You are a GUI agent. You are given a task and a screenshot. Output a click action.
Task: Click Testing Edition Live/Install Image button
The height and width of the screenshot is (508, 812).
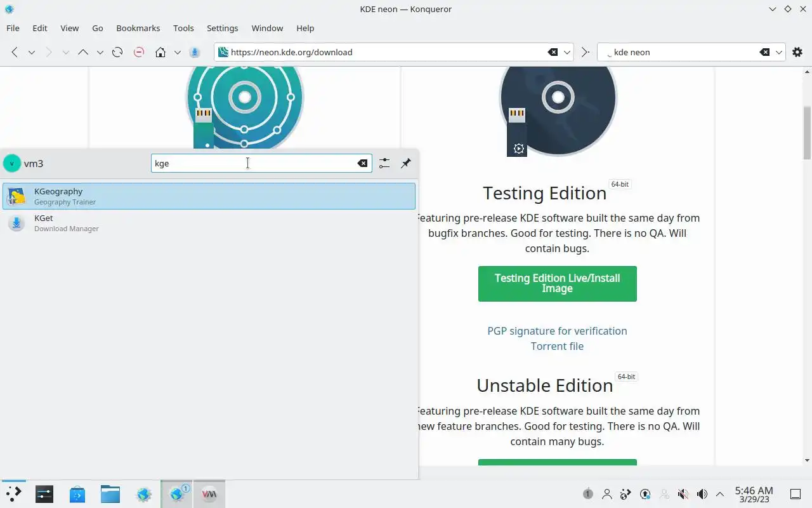click(558, 283)
